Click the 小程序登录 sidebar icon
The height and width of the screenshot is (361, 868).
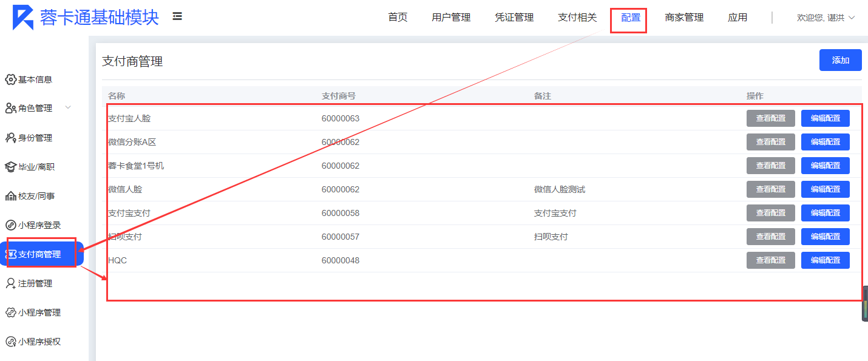(10, 225)
